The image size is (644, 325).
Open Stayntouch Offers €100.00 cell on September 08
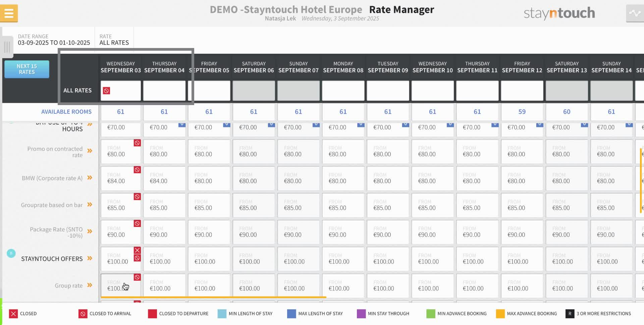point(343,259)
